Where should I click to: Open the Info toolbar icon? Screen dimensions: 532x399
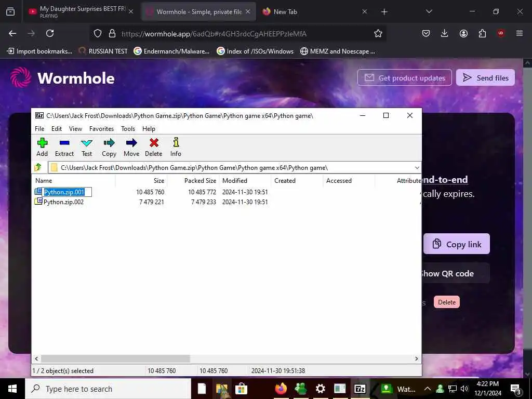(x=176, y=147)
